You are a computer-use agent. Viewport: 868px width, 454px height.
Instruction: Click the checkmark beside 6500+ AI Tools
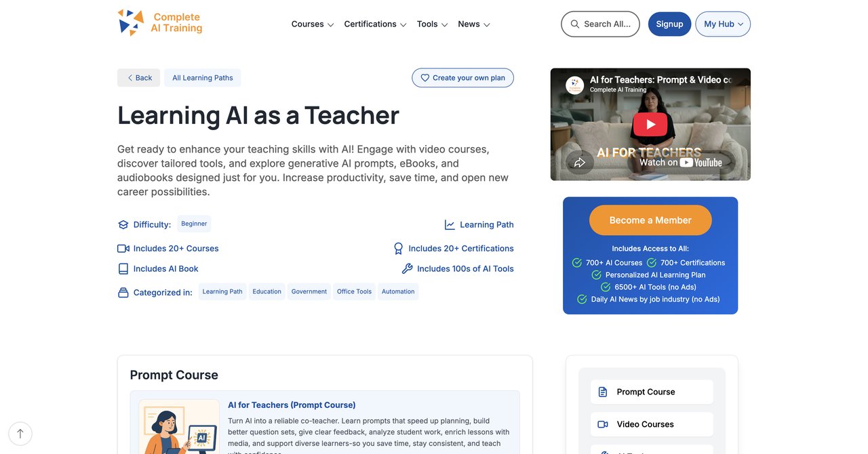point(606,287)
